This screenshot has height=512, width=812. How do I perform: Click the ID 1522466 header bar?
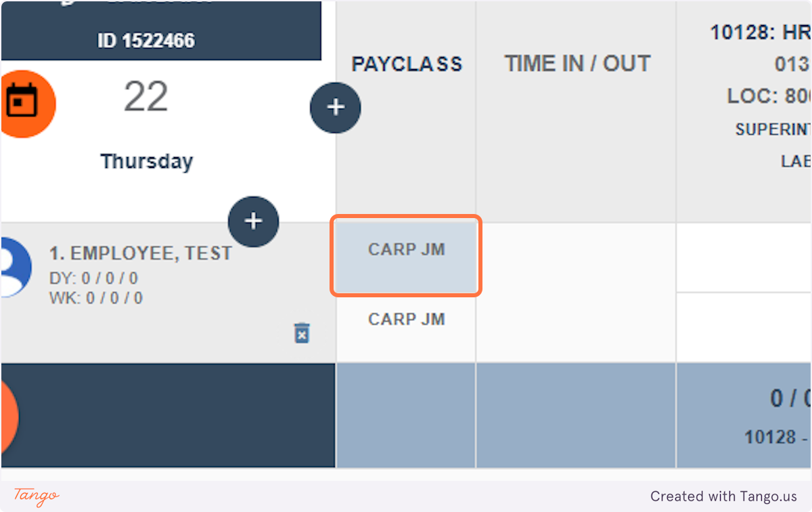tap(146, 41)
